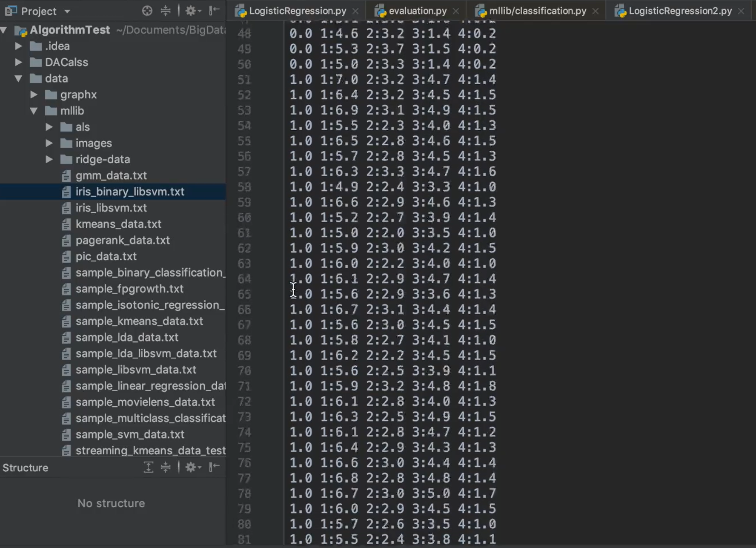756x548 pixels.
Task: Place cursor on line 58 text
Action: (392, 187)
